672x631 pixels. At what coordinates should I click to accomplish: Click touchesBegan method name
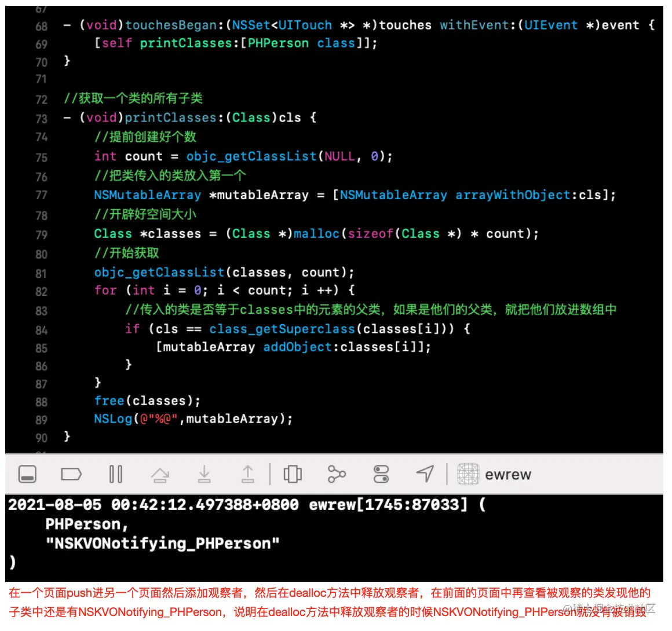[x=171, y=25]
